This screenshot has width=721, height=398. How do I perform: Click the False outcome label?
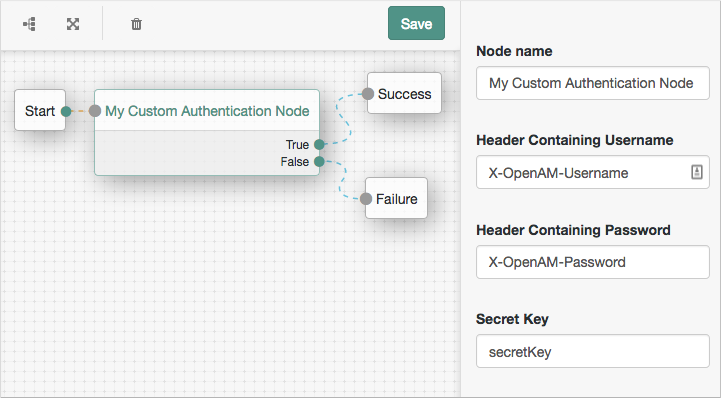pyautogui.click(x=295, y=162)
